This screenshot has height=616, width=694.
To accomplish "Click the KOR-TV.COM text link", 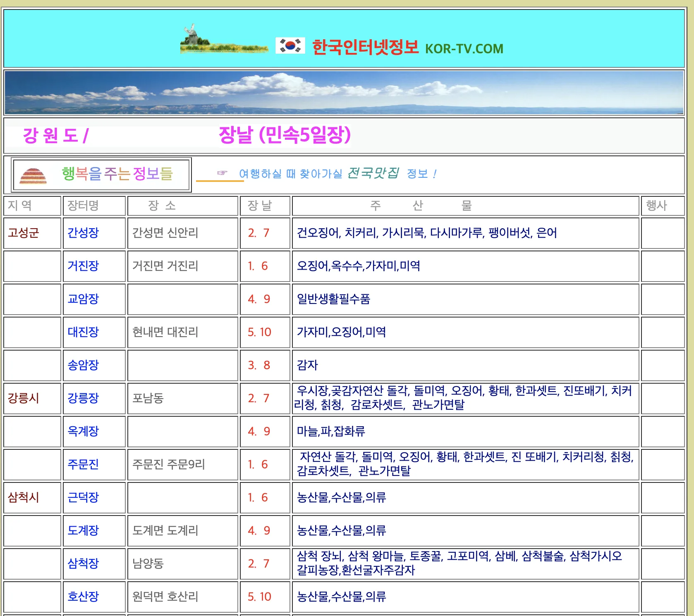I will click(x=464, y=49).
